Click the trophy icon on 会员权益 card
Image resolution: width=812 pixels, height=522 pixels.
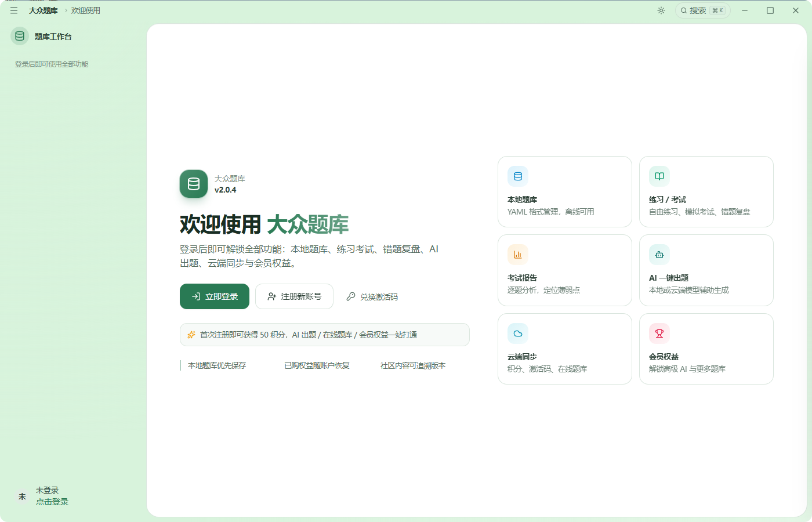659,333
